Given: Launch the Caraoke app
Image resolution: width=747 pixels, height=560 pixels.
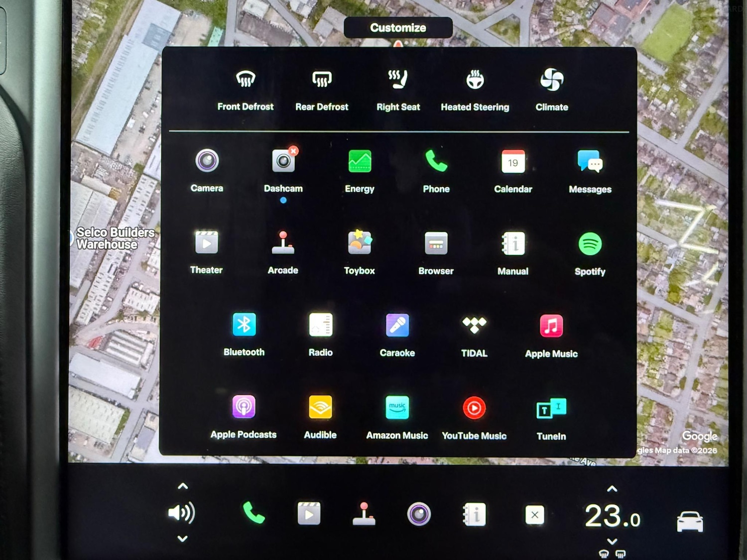Looking at the screenshot, I should 397,326.
